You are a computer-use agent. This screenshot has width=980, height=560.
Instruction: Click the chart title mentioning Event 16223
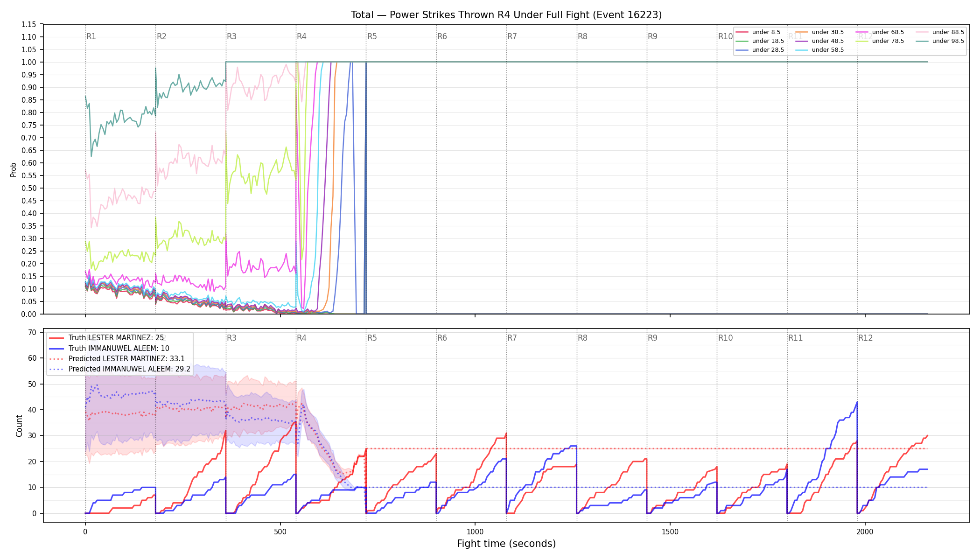point(506,15)
